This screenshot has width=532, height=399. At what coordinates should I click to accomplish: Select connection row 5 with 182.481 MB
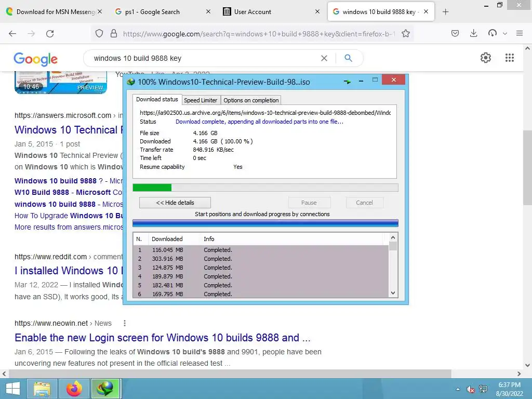coord(261,285)
